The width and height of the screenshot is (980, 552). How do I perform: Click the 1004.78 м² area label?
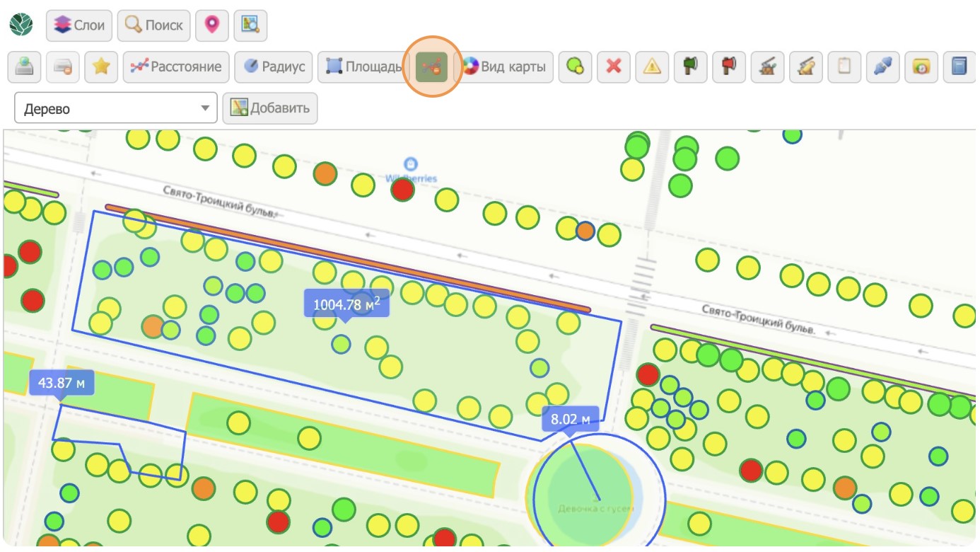coord(346,305)
